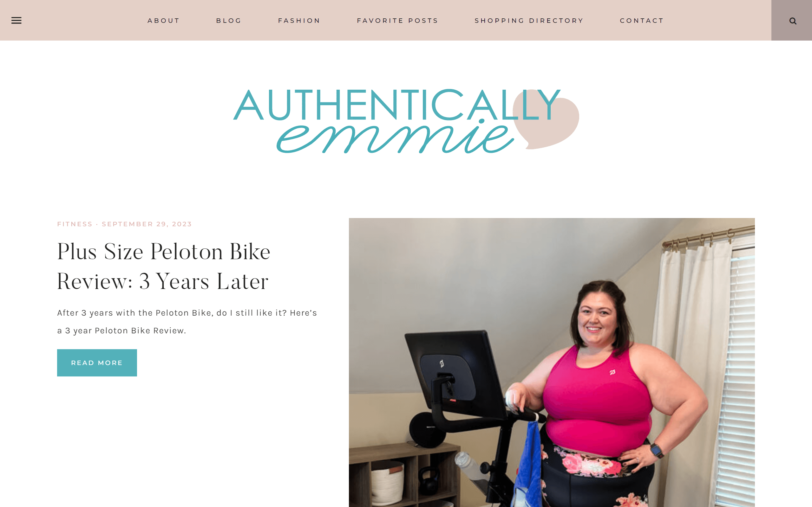Open Favorite Posts from the navigation
The image size is (812, 507).
[x=398, y=21]
